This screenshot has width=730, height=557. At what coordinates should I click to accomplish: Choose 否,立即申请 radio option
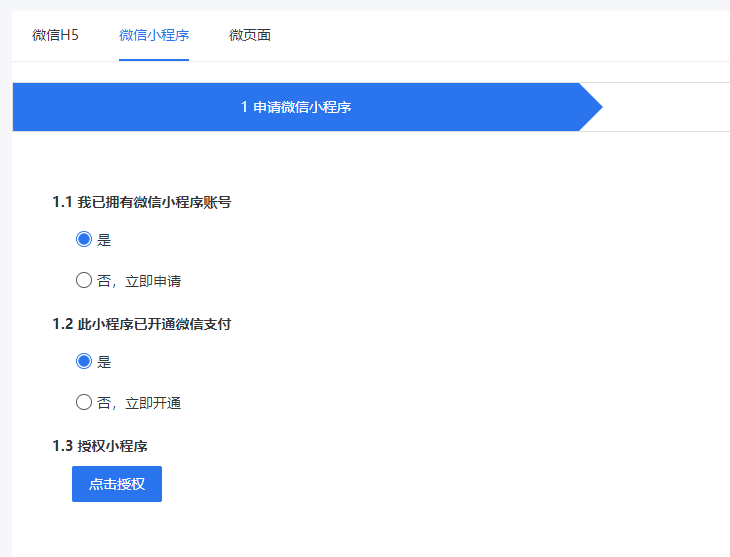coord(84,280)
